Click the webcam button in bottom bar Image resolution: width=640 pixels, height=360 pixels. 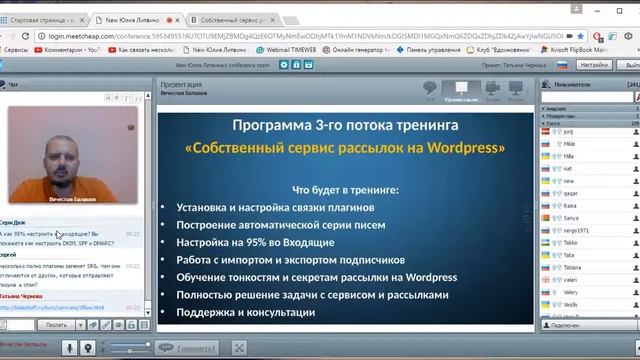coord(88,348)
